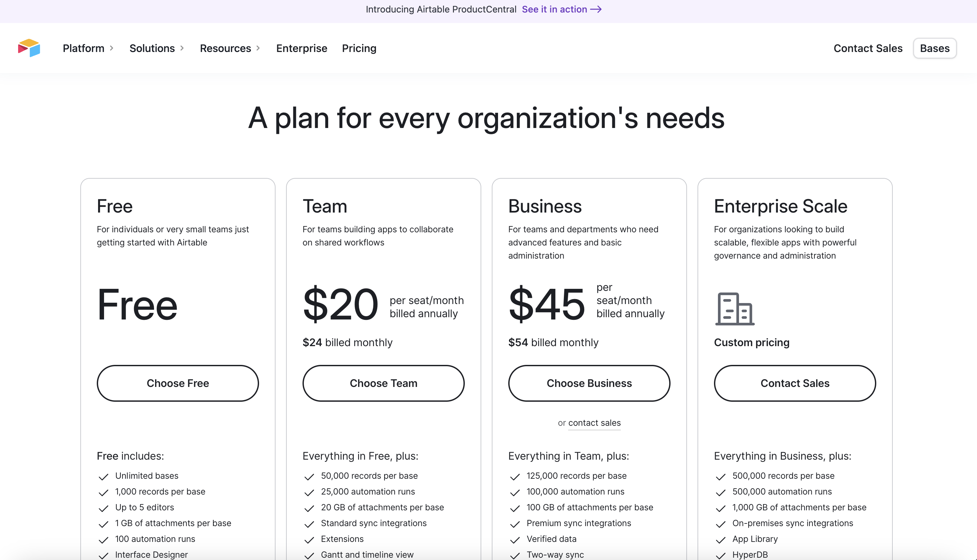Viewport: 977px width, 560px height.
Task: Go to the Enterprise page
Action: coord(302,48)
